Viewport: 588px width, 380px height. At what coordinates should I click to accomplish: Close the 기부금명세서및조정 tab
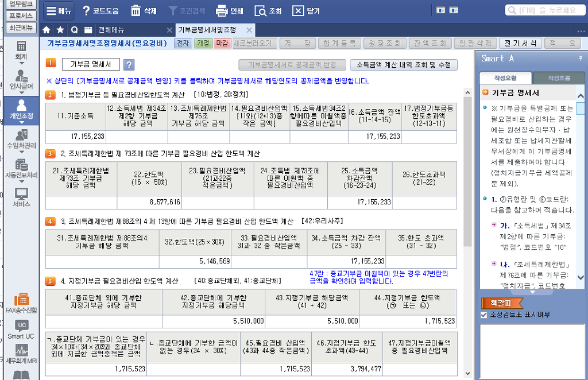tap(249, 30)
